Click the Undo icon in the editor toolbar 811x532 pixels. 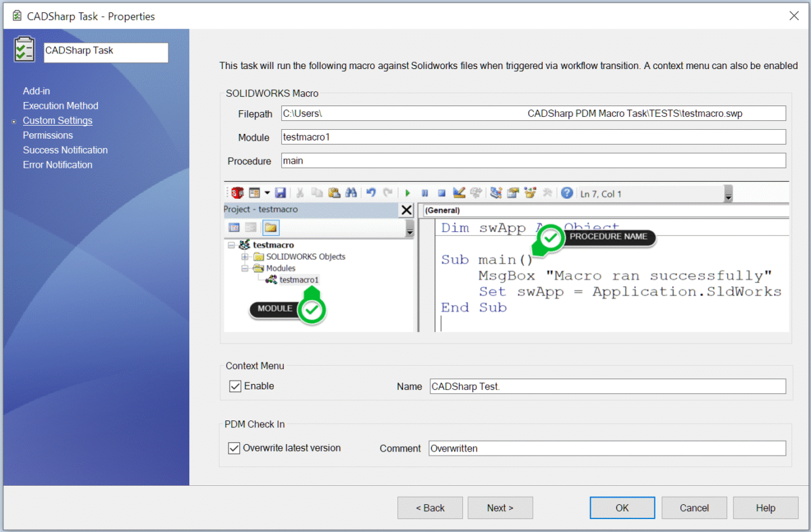[370, 193]
